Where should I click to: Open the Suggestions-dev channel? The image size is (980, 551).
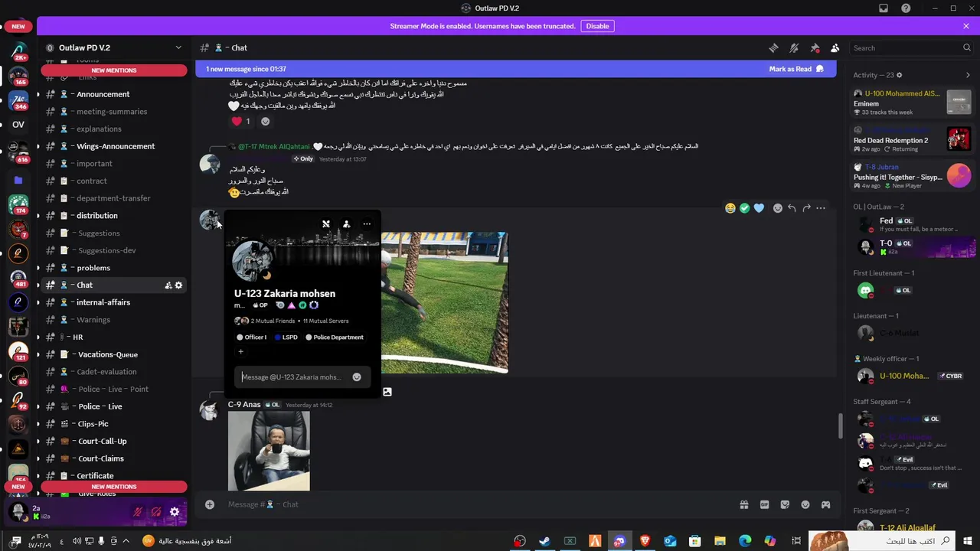[x=113, y=250]
